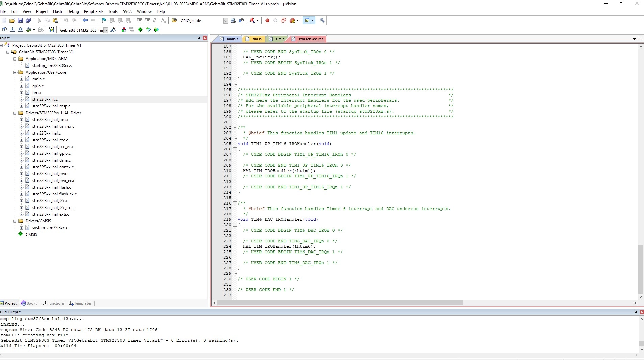Screen dimensions: 644x360
Task: Collapse the Application/User/Core folder
Action: pyautogui.click(x=15, y=72)
